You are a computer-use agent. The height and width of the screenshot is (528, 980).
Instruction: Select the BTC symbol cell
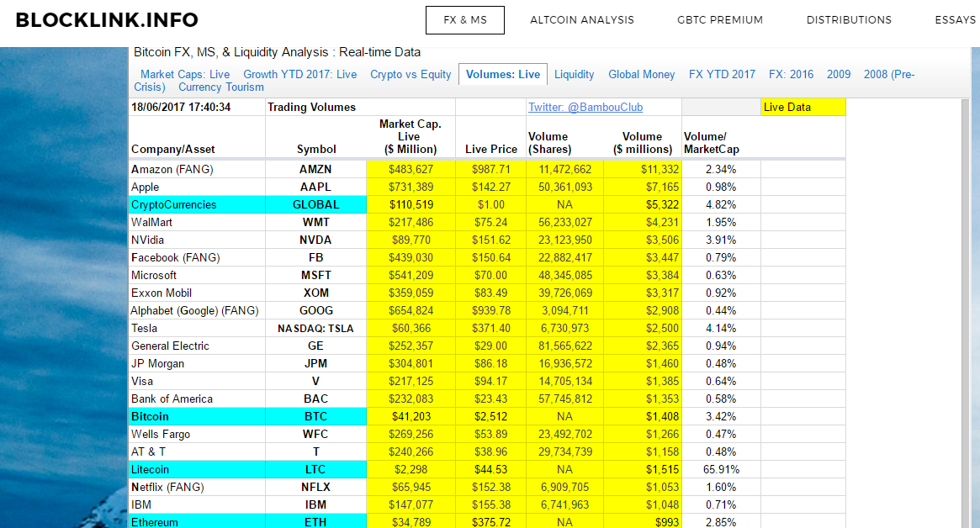pos(315,417)
